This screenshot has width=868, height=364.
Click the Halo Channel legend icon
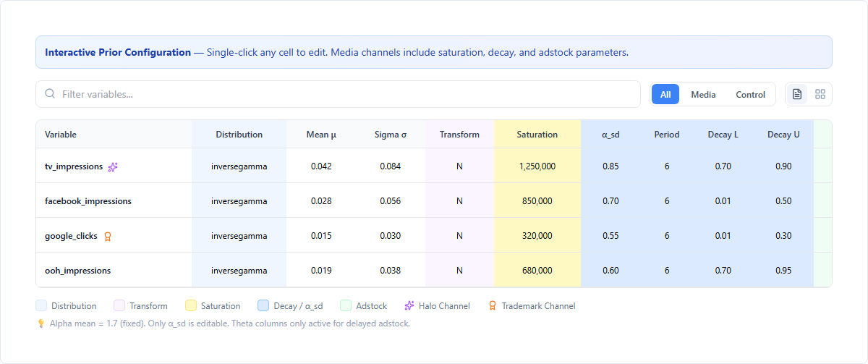pyautogui.click(x=409, y=306)
